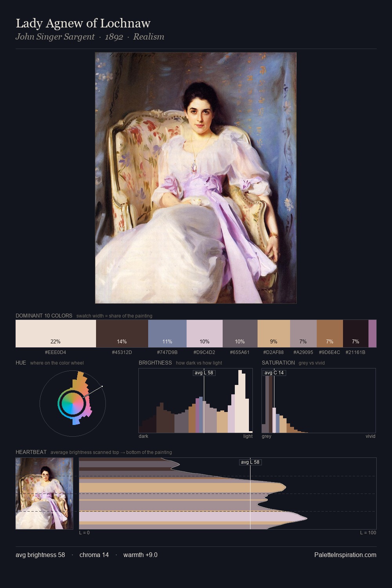Click the HUE section heading
Screen dimensions: 392x588
pos(21,363)
